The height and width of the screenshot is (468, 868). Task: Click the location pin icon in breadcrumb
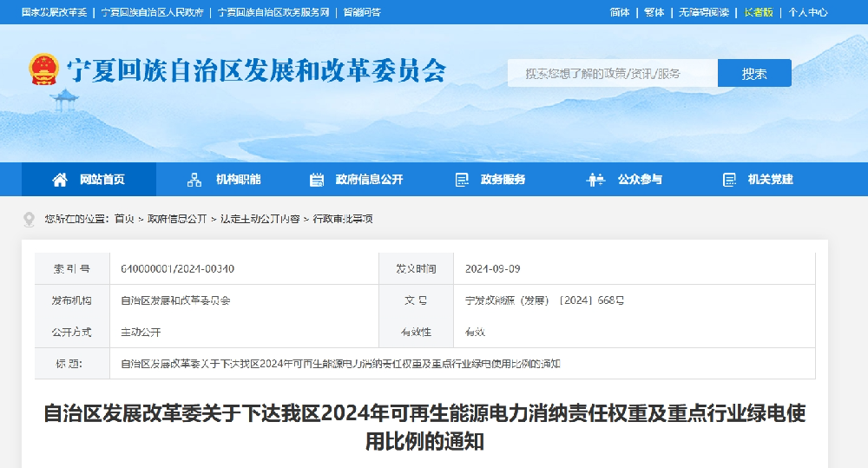point(30,219)
